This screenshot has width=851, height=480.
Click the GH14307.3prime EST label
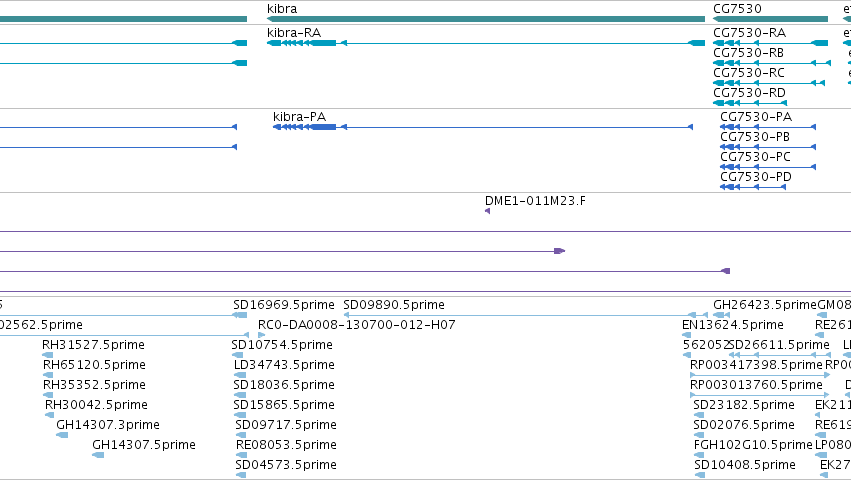108,425
